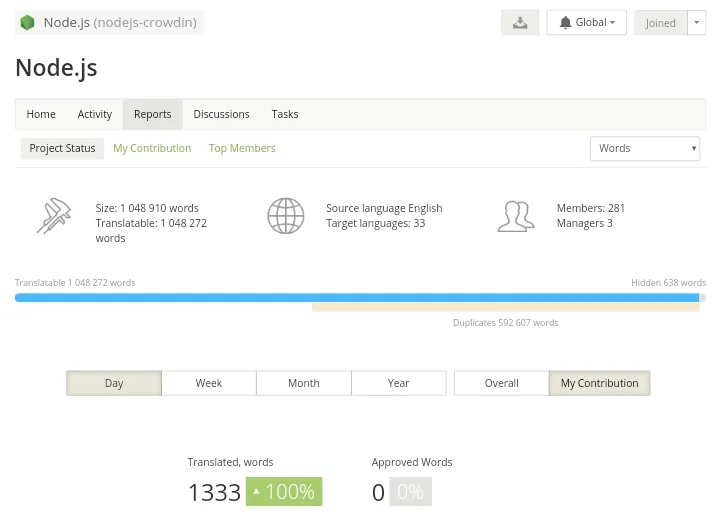720x520 pixels.
Task: Go to the Home tab
Action: click(41, 114)
